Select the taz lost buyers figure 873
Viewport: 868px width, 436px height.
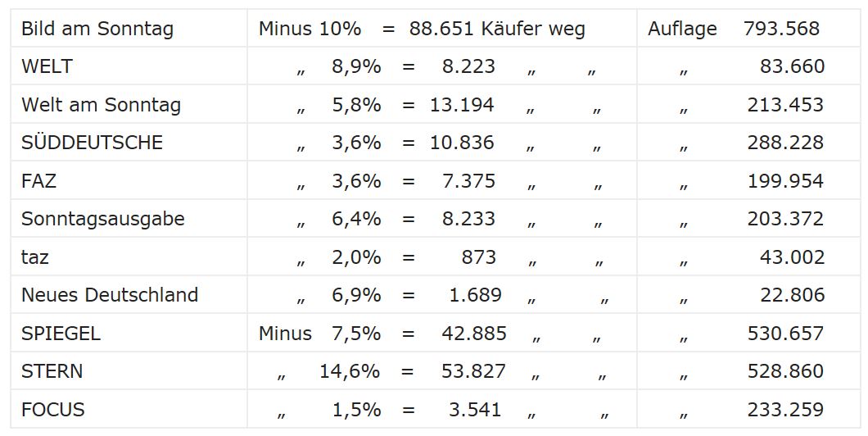479,257
